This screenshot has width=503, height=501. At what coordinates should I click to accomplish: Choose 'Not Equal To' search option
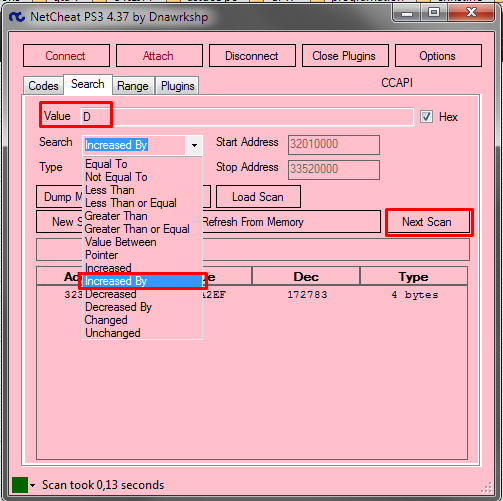pyautogui.click(x=142, y=177)
